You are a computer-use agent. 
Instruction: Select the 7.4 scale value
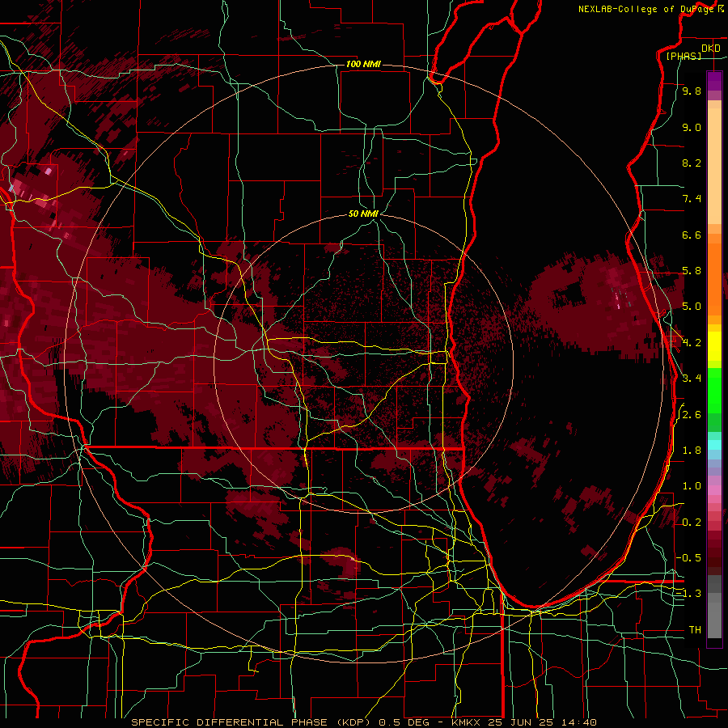692,199
